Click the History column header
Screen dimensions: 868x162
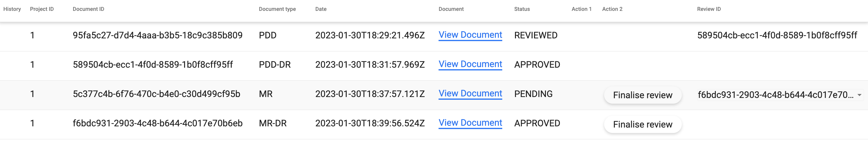point(12,9)
